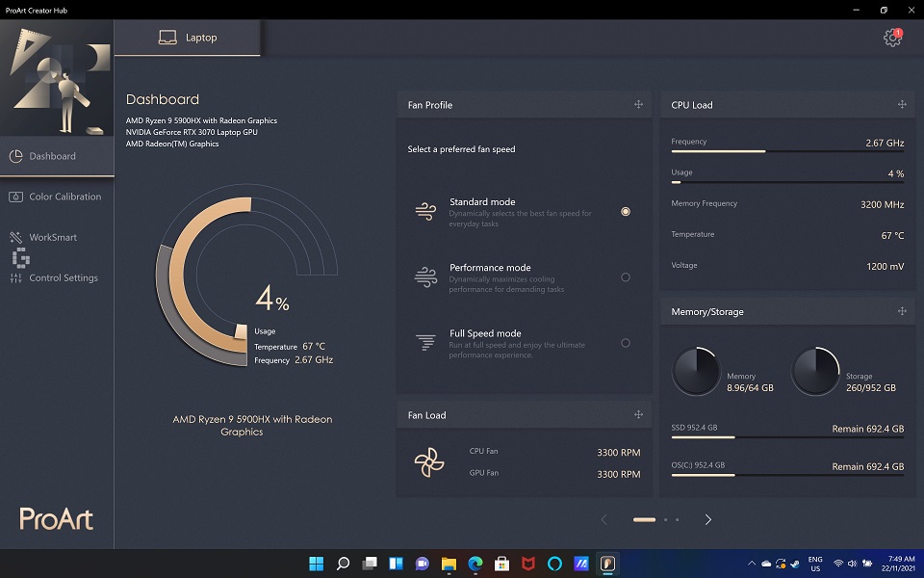Click the Memory/Storage move handle icon
The image size is (924, 578).
click(902, 311)
